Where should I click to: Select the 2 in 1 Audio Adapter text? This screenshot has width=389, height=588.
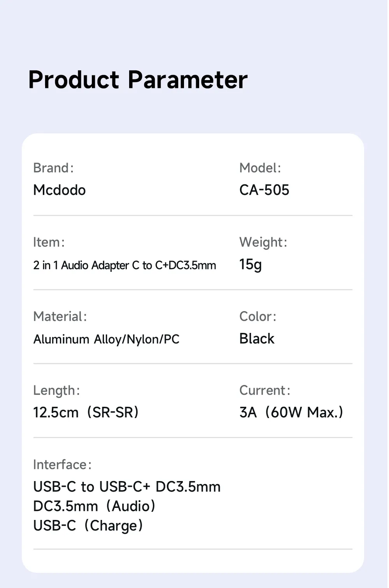coord(124,265)
